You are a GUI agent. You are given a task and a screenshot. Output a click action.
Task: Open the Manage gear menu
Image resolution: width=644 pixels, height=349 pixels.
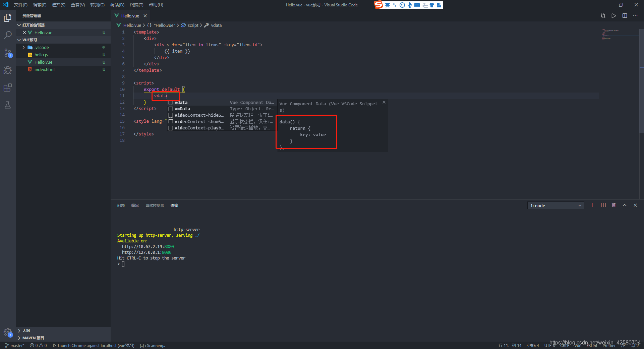coord(8,333)
